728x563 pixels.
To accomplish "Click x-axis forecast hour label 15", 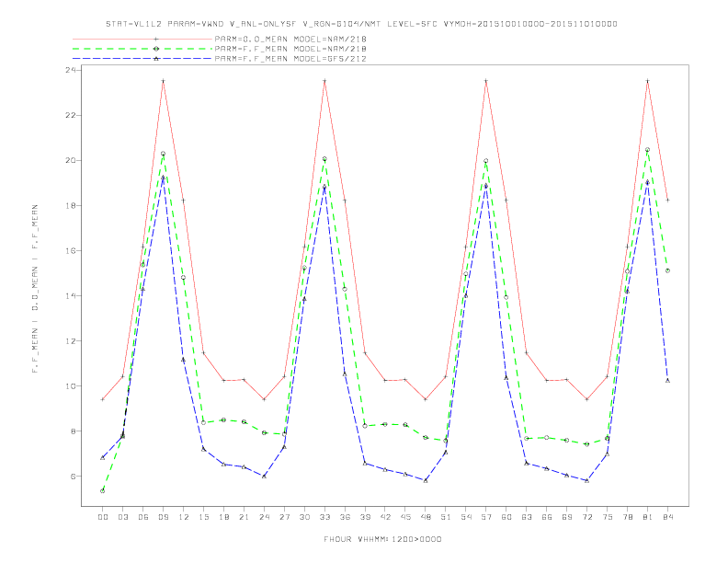I will click(x=203, y=517).
